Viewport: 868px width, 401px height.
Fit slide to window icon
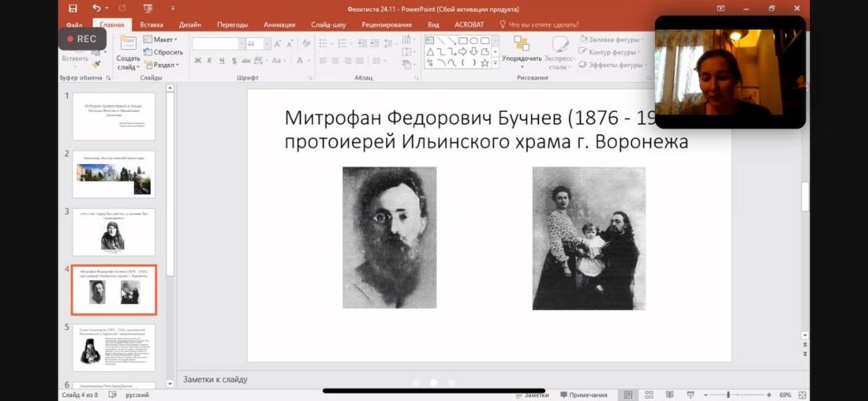(x=802, y=395)
